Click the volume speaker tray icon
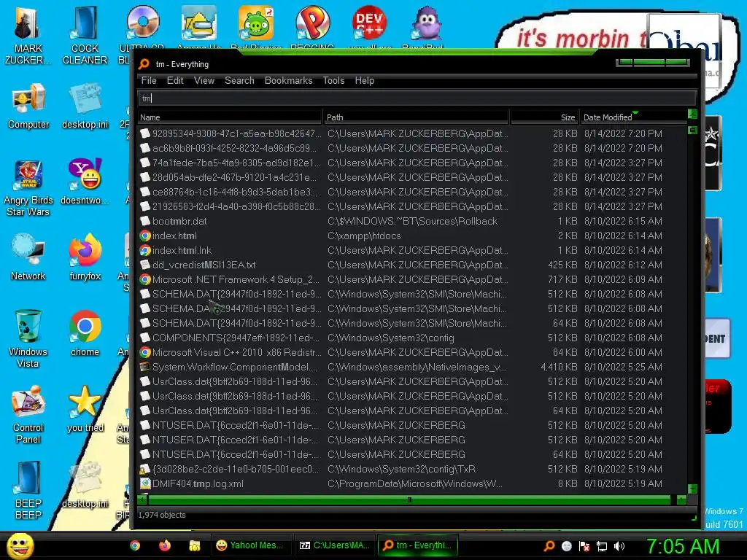 [619, 546]
